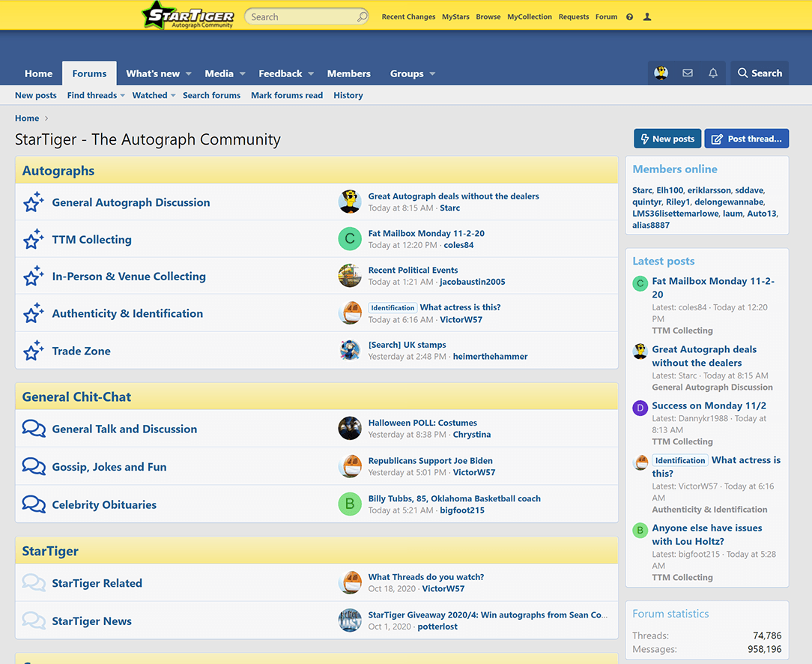Expand the What's new dropdown arrow
Image resolution: width=812 pixels, height=664 pixels.
(x=189, y=73)
